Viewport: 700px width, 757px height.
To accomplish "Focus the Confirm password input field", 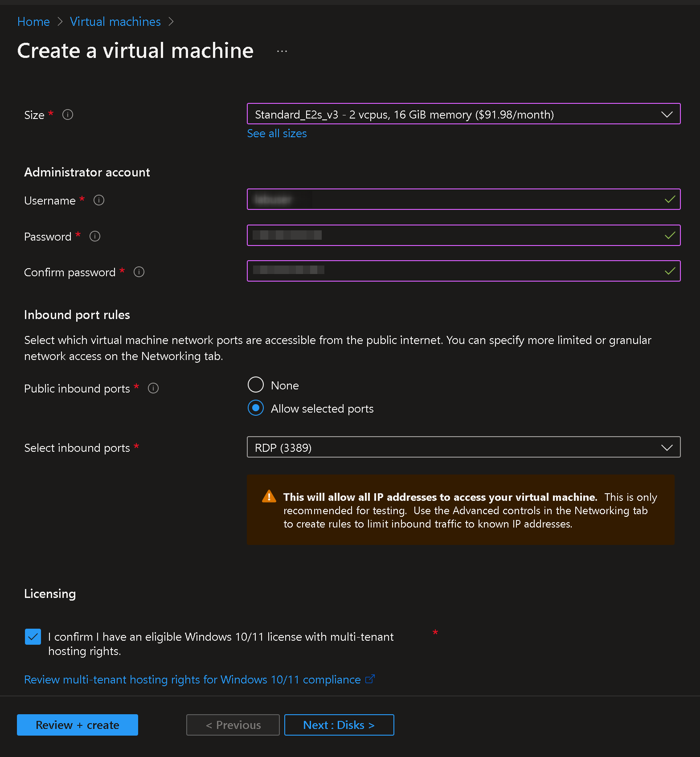I will pos(463,271).
